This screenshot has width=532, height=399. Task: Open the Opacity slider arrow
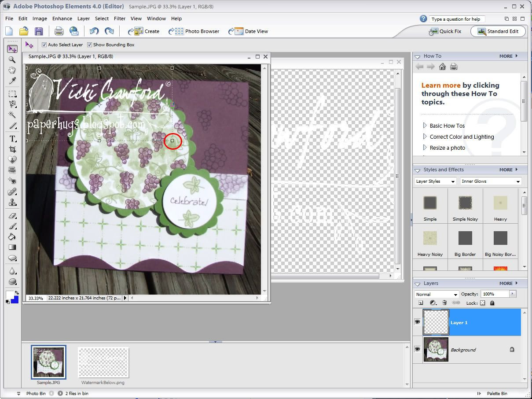pos(512,294)
